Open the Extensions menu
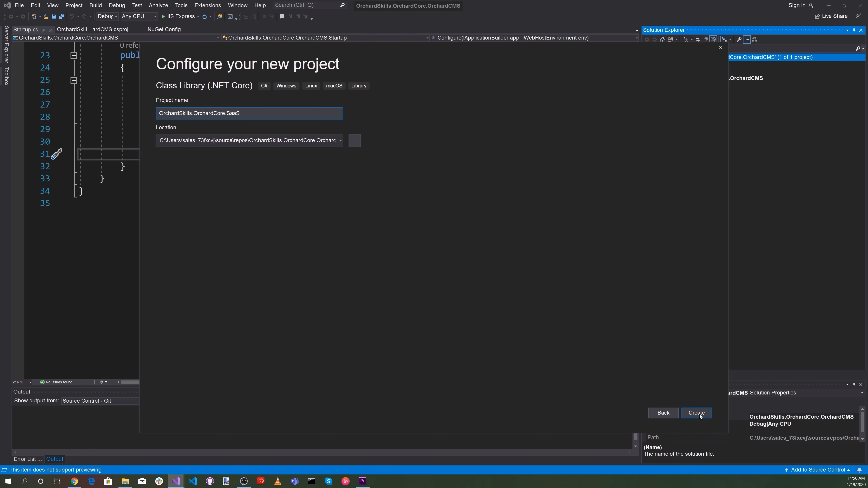868x488 pixels. tap(208, 5)
